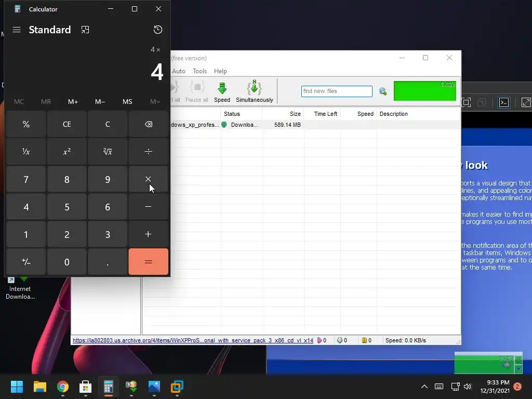532x399 pixels.
Task: Click the search globe icon beside search field
Action: (383, 91)
